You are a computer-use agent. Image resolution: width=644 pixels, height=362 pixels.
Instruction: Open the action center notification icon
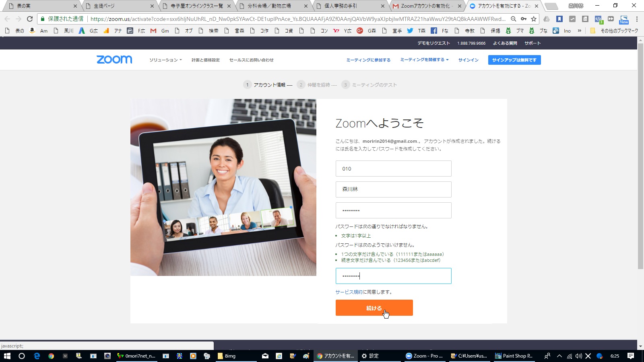pyautogui.click(x=631, y=356)
